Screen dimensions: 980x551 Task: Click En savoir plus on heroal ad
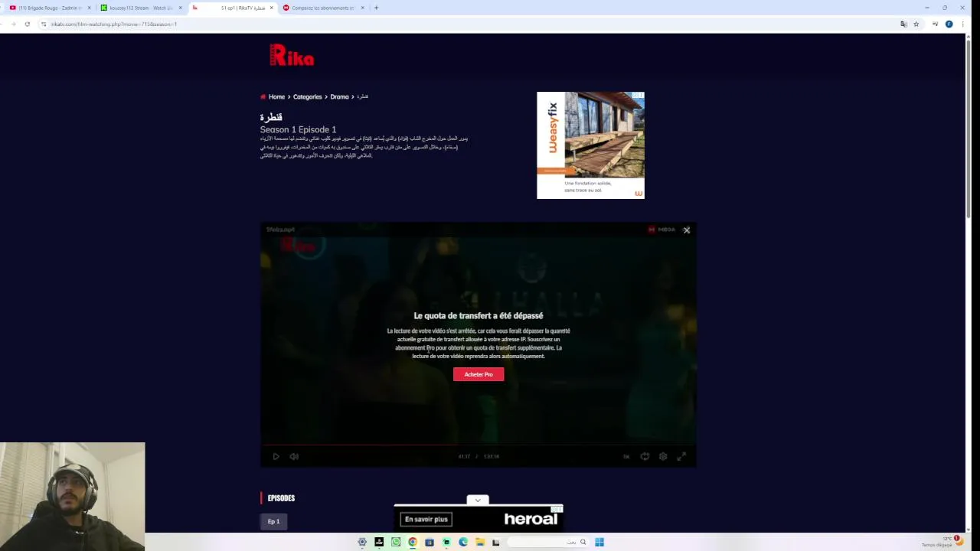click(x=426, y=520)
